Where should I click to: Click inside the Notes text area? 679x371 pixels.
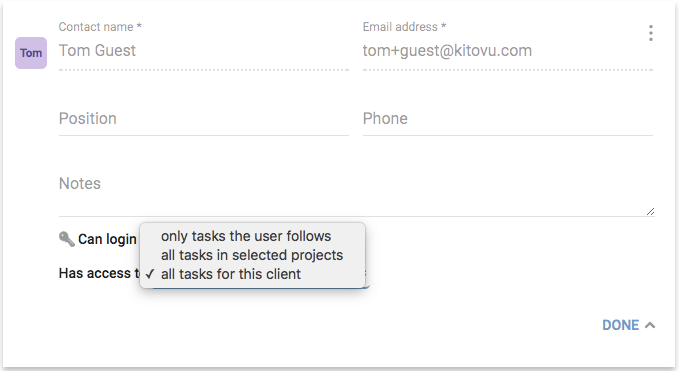tap(356, 193)
